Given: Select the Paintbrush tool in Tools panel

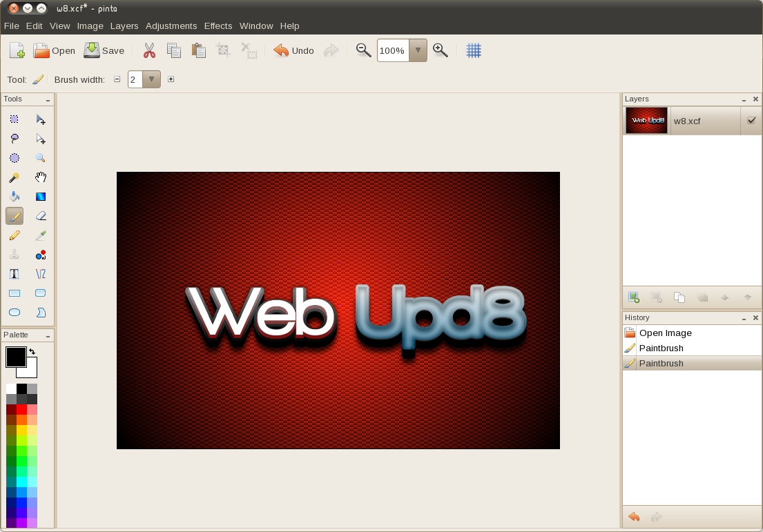Looking at the screenshot, I should pos(15,216).
